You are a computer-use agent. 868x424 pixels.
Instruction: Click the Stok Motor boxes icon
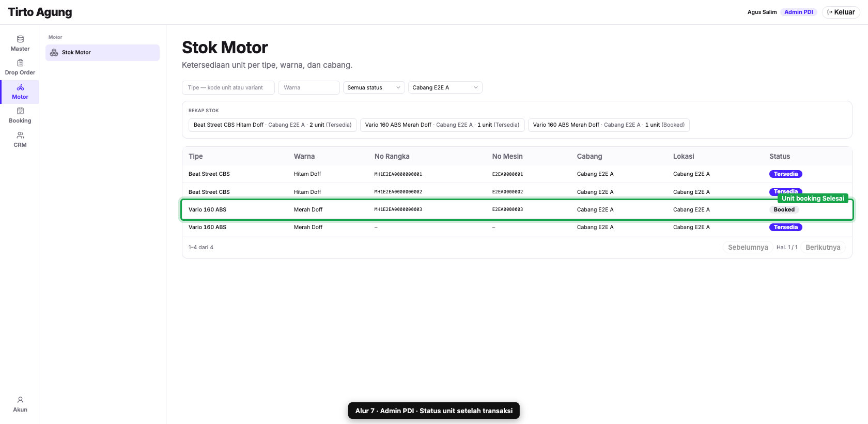click(x=54, y=53)
